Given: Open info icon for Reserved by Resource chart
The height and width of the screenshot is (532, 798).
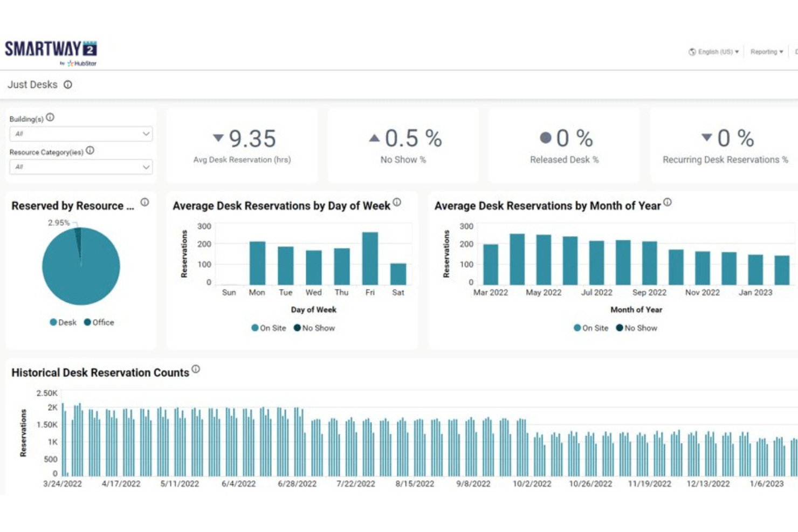Looking at the screenshot, I should tap(145, 202).
